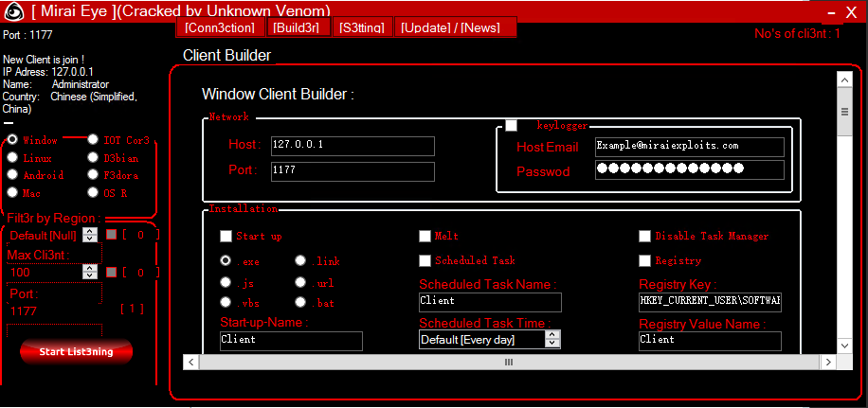The height and width of the screenshot is (408, 868).
Task: Click the vertical scrollbar up arrow
Action: click(x=844, y=80)
